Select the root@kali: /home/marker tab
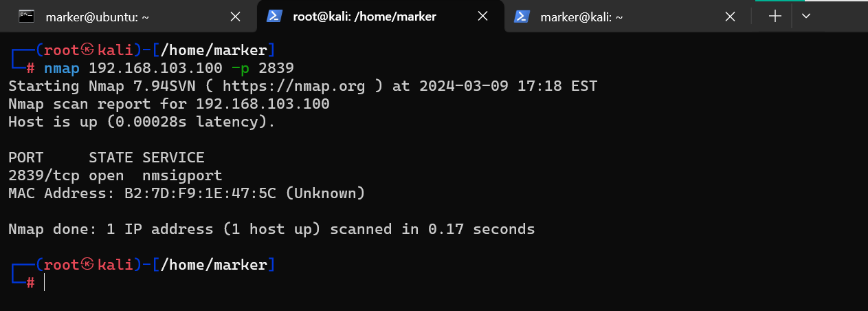 (364, 17)
